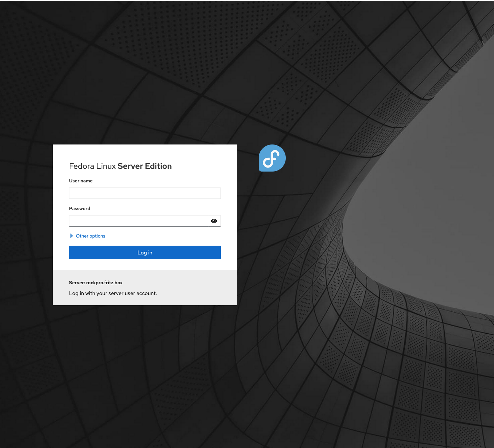This screenshot has width=494, height=448.
Task: Expand the Other options section
Action: [87, 236]
